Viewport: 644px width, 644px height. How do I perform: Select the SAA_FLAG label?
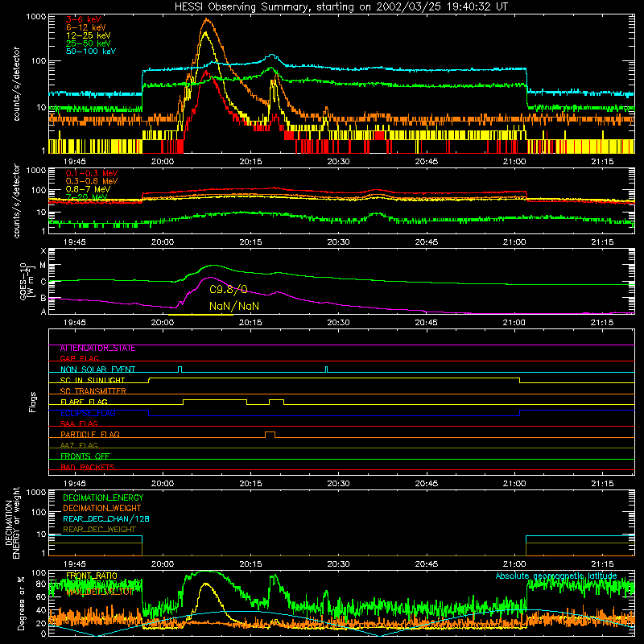point(79,423)
